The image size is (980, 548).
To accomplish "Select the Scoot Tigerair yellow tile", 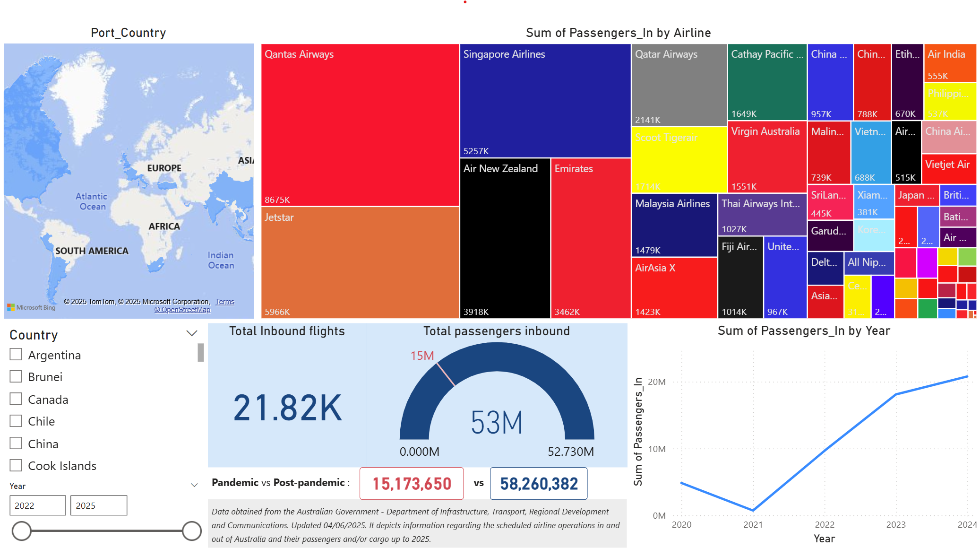I will click(679, 160).
